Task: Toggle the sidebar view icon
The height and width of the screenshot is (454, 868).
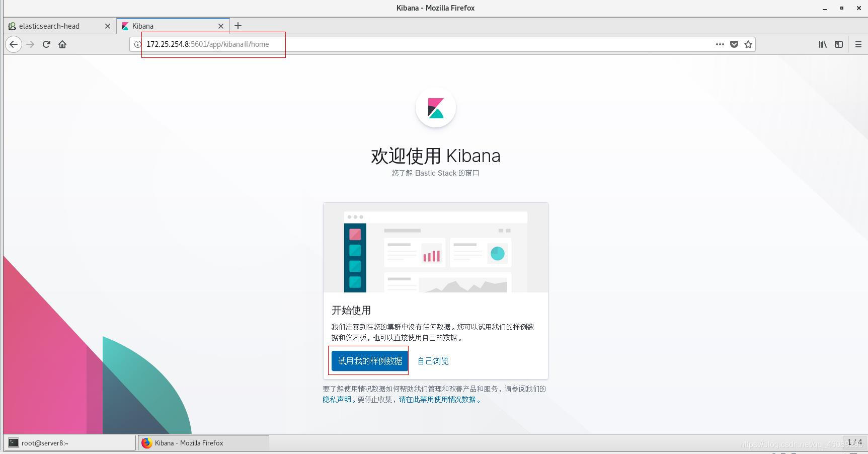Action: click(x=839, y=44)
